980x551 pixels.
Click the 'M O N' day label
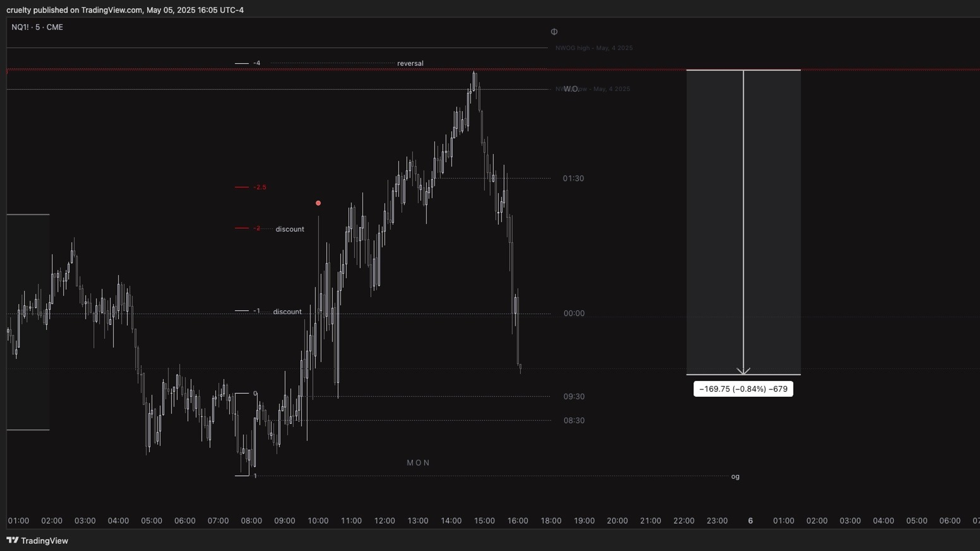[418, 463]
